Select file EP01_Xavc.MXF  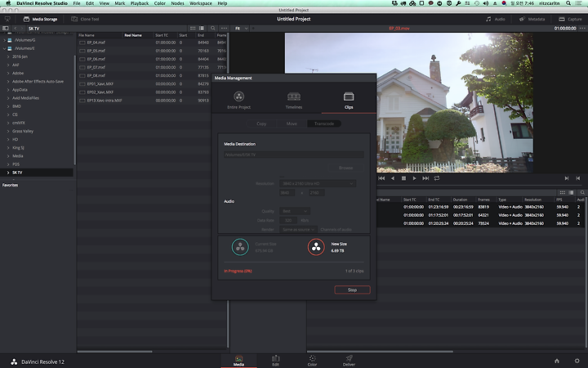tap(100, 83)
